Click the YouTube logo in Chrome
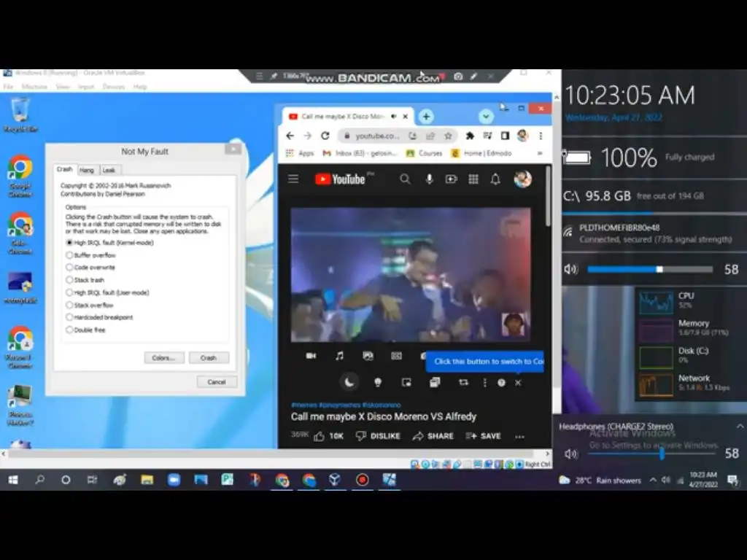Viewport: 747px width, 560px height. (x=340, y=179)
